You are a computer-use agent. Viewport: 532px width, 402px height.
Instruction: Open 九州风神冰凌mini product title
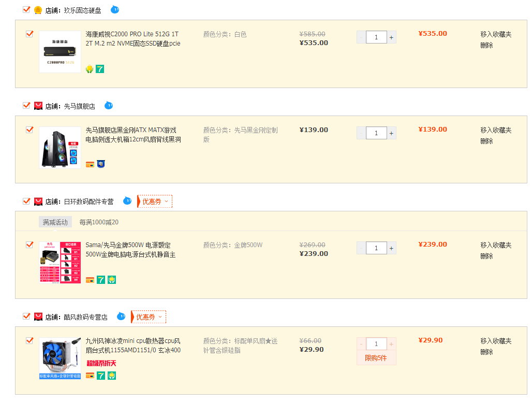133,346
